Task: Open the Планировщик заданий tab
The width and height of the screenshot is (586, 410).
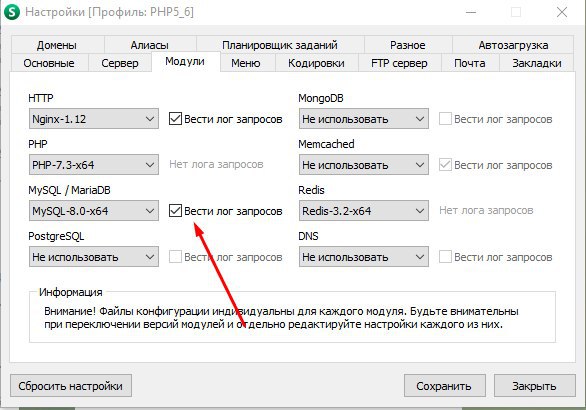Action: pyautogui.click(x=280, y=45)
